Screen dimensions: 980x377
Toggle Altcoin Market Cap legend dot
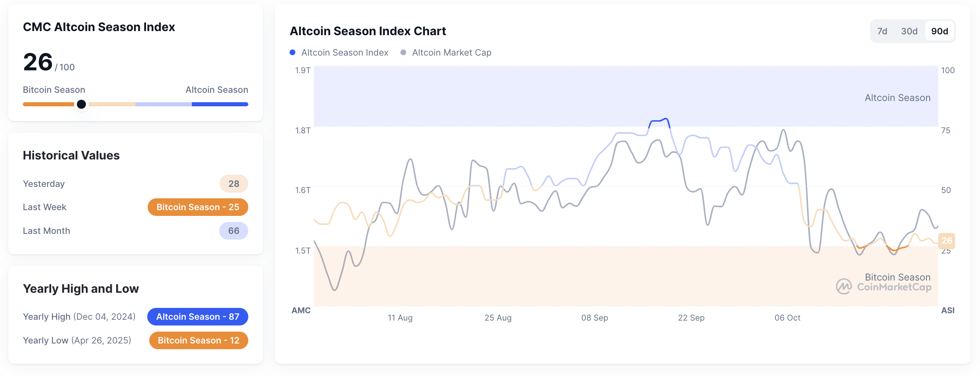click(403, 52)
